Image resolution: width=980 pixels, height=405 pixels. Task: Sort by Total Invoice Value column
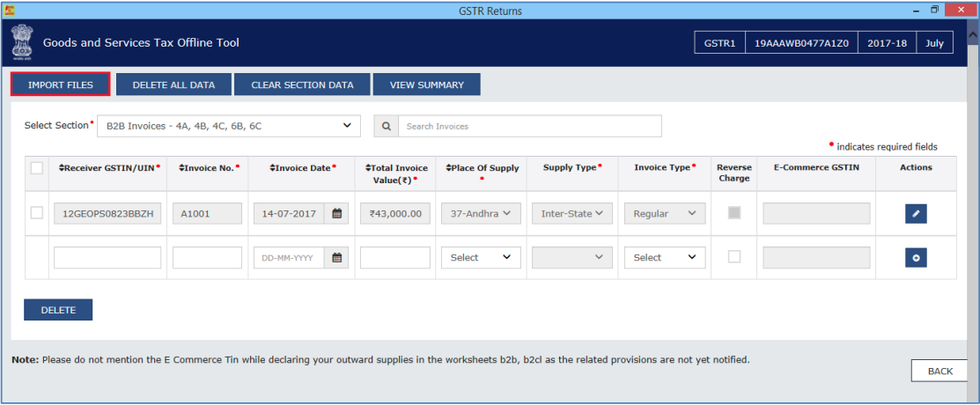395,173
